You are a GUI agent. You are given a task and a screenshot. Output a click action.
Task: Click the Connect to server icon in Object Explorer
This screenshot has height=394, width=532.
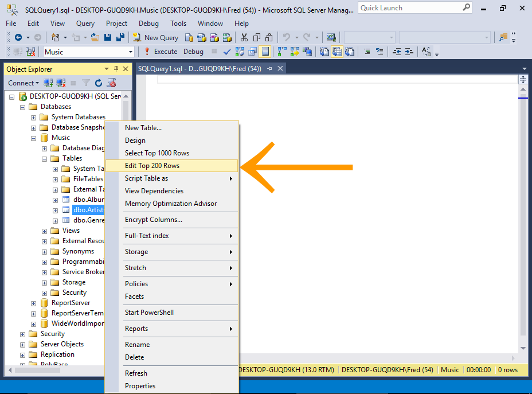[48, 83]
